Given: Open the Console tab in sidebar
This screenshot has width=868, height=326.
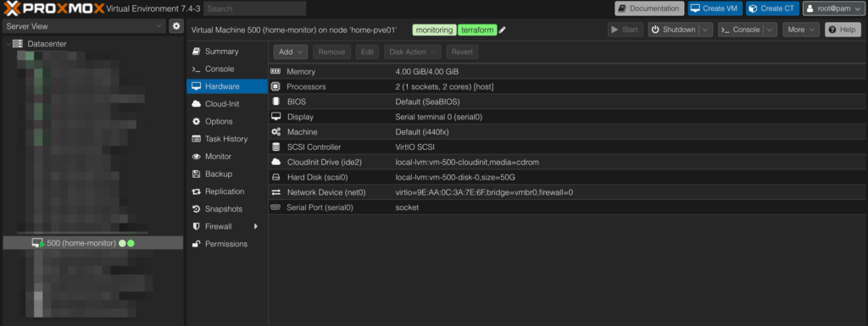Looking at the screenshot, I should pyautogui.click(x=227, y=69).
